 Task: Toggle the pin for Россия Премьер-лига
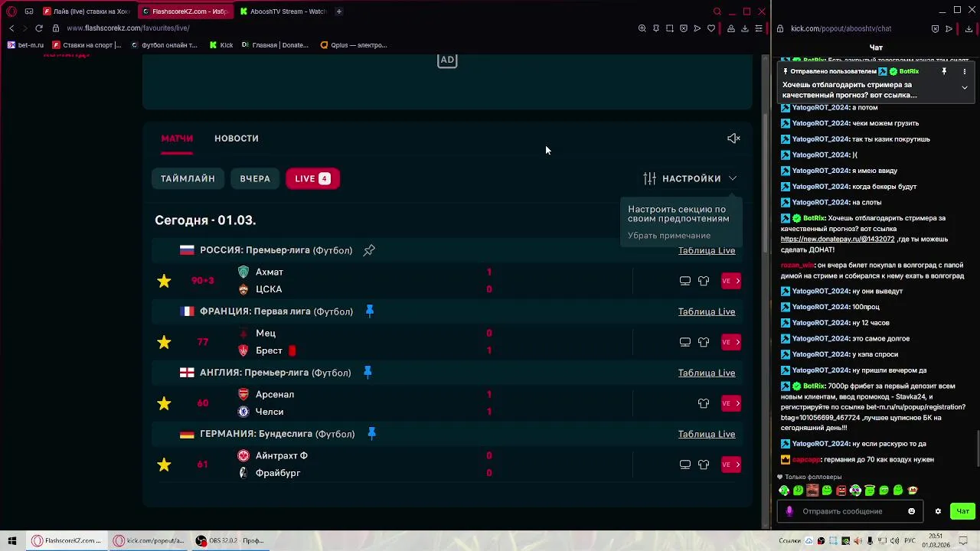pyautogui.click(x=369, y=250)
